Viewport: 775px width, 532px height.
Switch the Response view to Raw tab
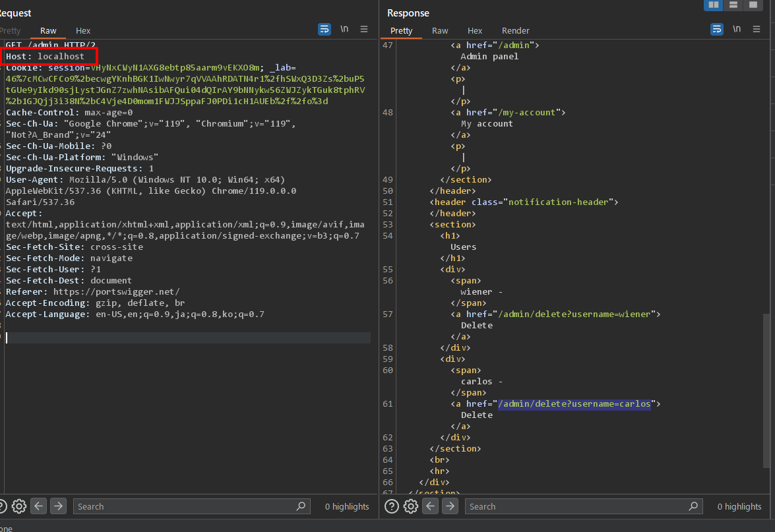tap(440, 30)
